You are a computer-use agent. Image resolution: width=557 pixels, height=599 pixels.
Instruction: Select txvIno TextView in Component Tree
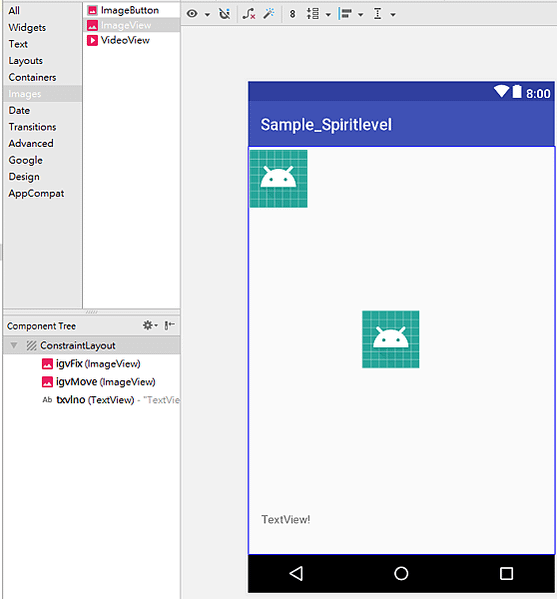pyautogui.click(x=110, y=400)
